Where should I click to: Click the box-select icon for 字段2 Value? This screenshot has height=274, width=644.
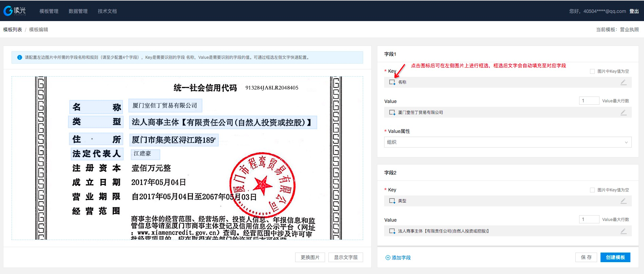[x=392, y=231]
